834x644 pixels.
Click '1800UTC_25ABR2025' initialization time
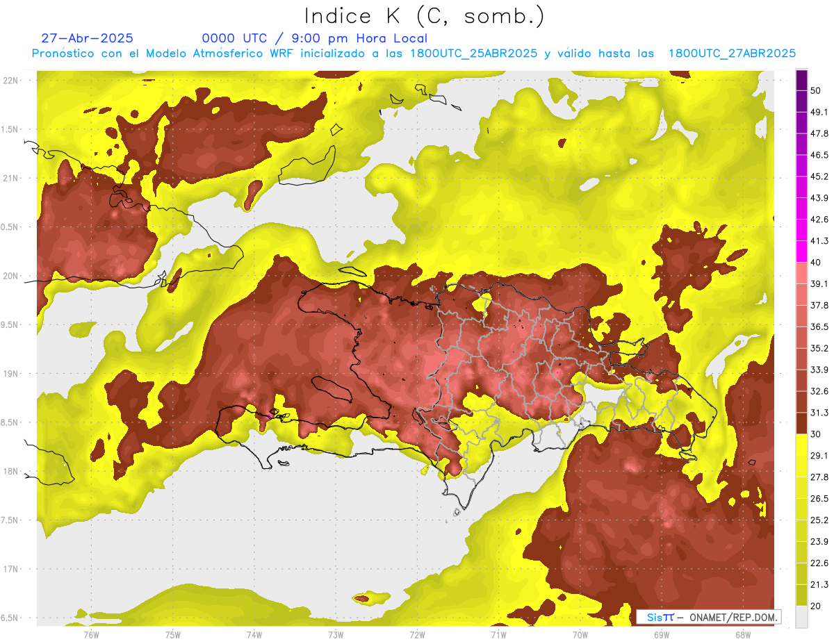(x=474, y=53)
